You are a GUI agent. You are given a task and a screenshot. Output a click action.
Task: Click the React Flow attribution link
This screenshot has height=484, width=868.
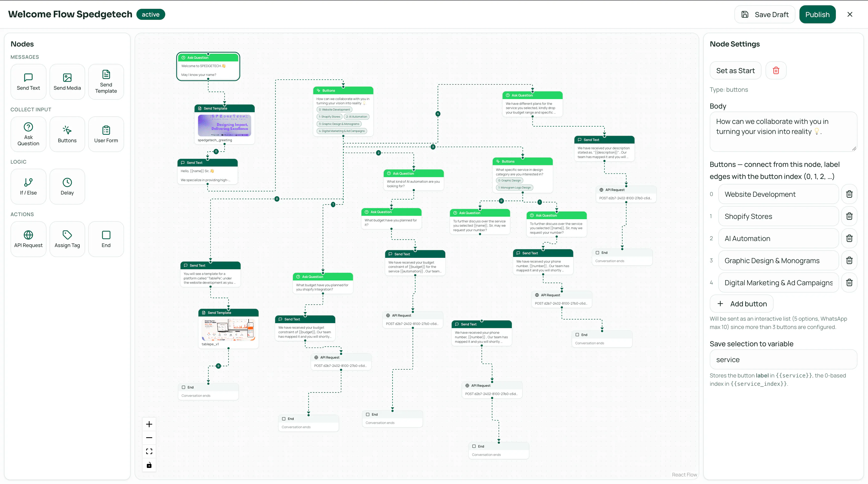click(x=684, y=474)
